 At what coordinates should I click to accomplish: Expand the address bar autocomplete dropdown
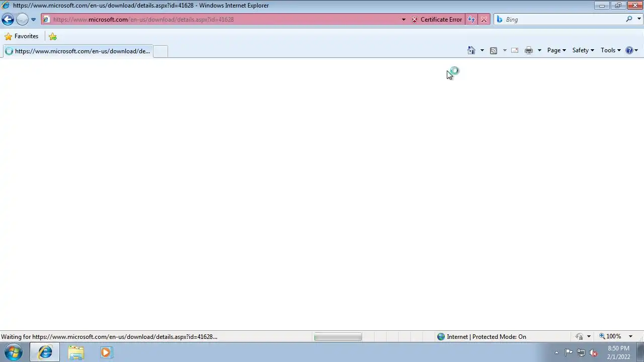404,20
